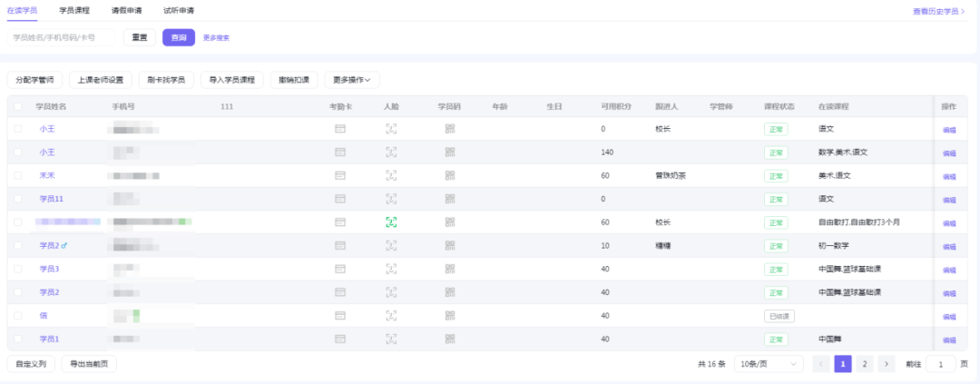Check the checkbox for student 禾禾

tap(17, 175)
